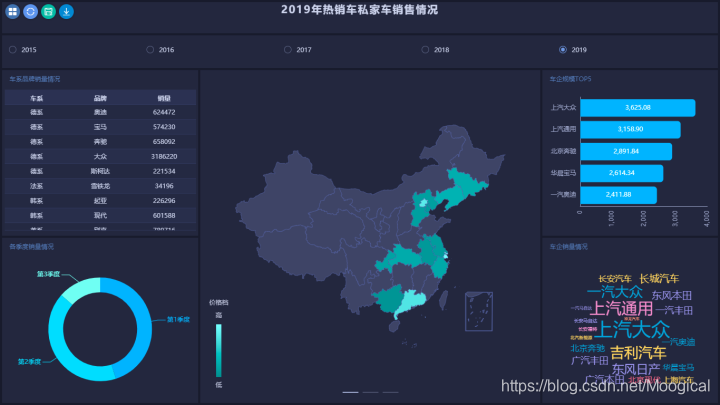The width and height of the screenshot is (720, 405).
Task: Click the 车企规模TOP5 panel title
Action: pos(570,79)
